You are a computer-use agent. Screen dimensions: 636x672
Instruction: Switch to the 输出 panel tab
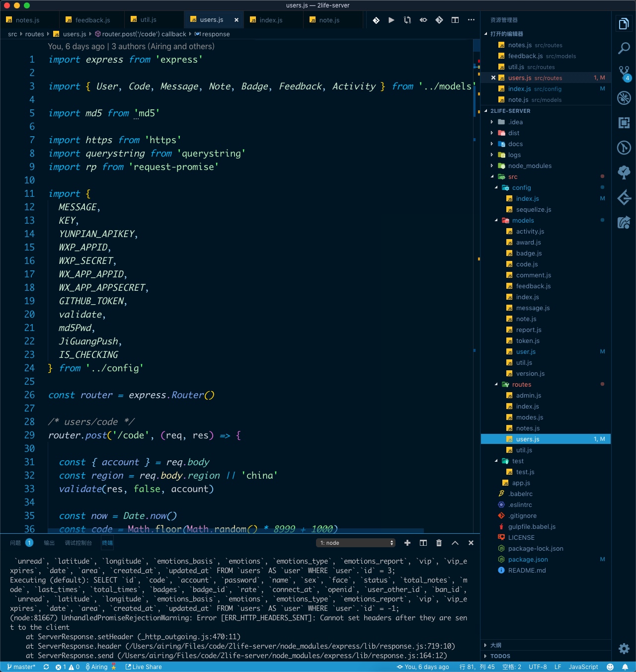pyautogui.click(x=49, y=543)
